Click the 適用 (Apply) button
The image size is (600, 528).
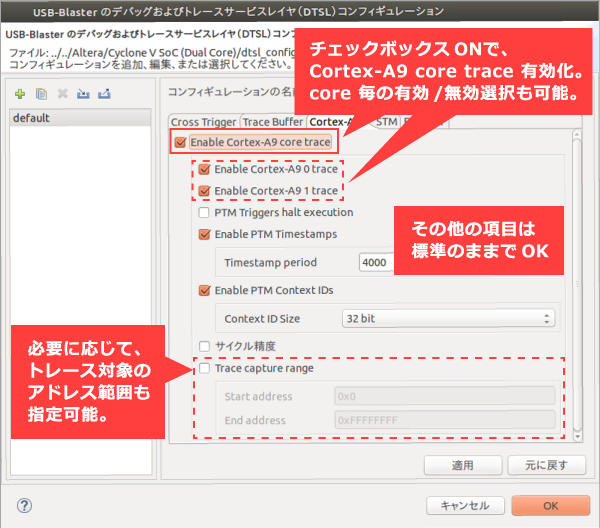click(462, 465)
